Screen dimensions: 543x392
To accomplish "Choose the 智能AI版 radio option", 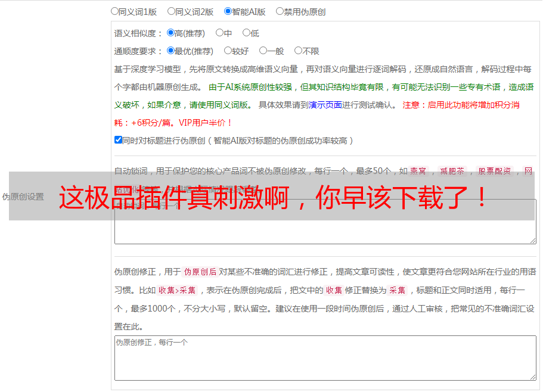I will (x=228, y=11).
